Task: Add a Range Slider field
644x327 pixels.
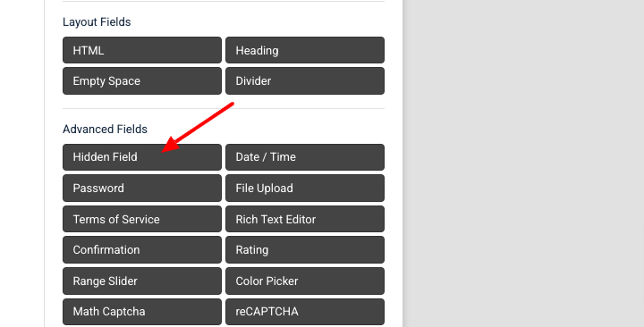Action: click(142, 281)
